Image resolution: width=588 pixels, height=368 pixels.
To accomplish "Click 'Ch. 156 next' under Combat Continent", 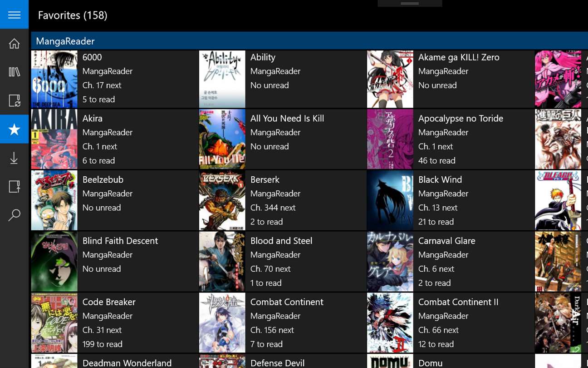I will coord(272,330).
